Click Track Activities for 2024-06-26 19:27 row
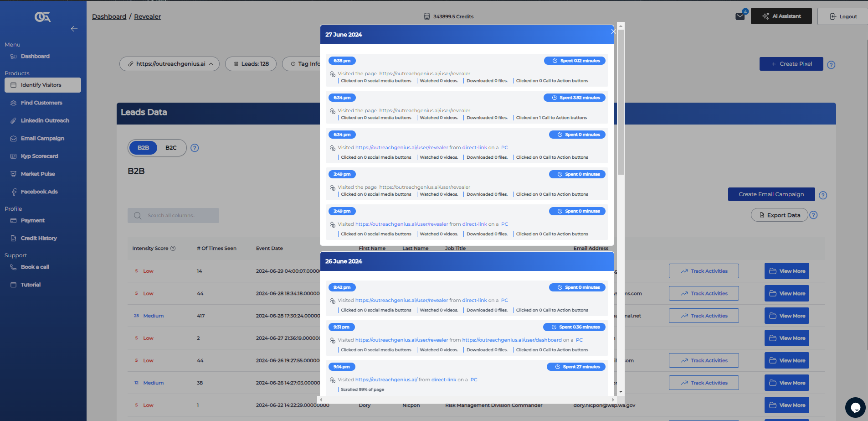The width and height of the screenshot is (868, 421). 704,360
